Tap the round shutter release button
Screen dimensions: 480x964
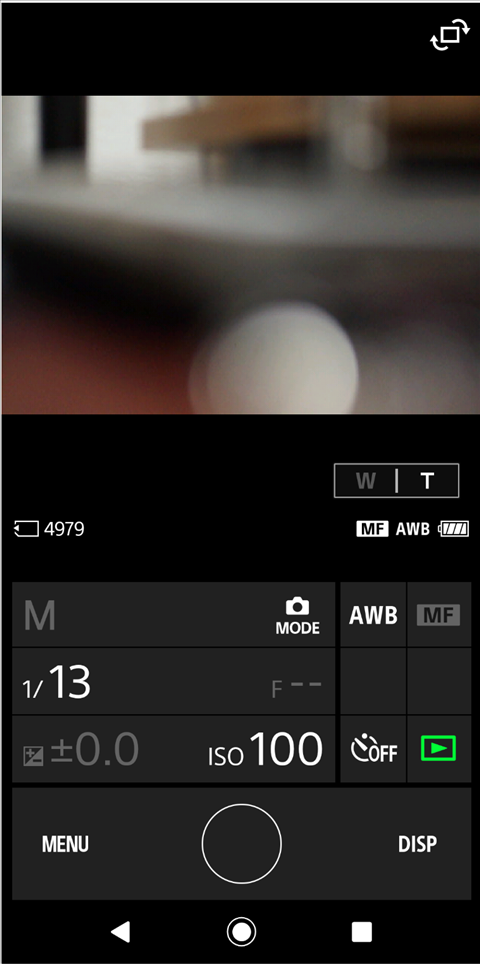(x=242, y=844)
